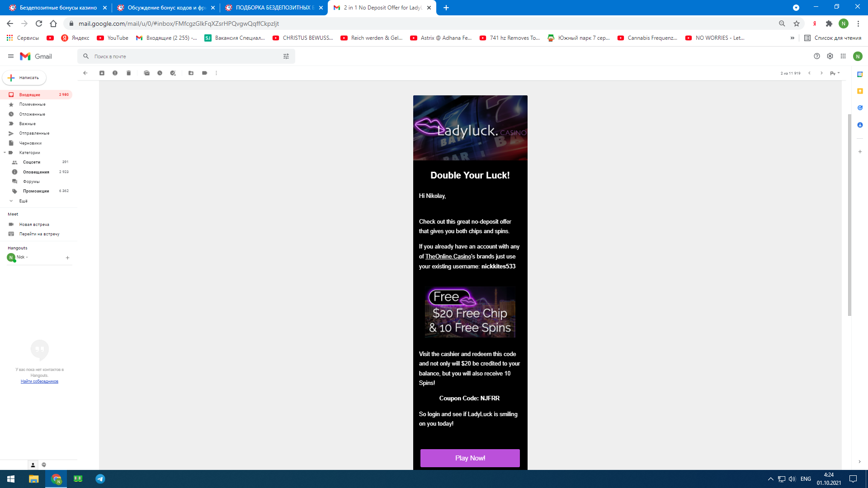Delete the email with the trash icon
Viewport: 868px width, 488px height.
point(129,73)
